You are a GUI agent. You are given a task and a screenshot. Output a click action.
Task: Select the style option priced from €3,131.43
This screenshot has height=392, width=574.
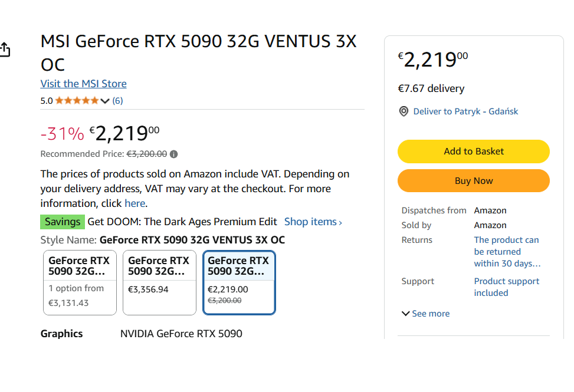[80, 283]
